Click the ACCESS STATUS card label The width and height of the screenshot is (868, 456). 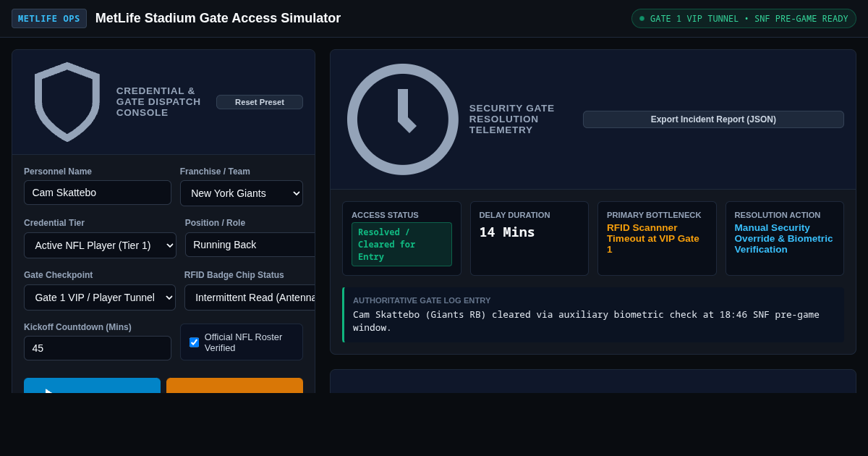tap(385, 215)
